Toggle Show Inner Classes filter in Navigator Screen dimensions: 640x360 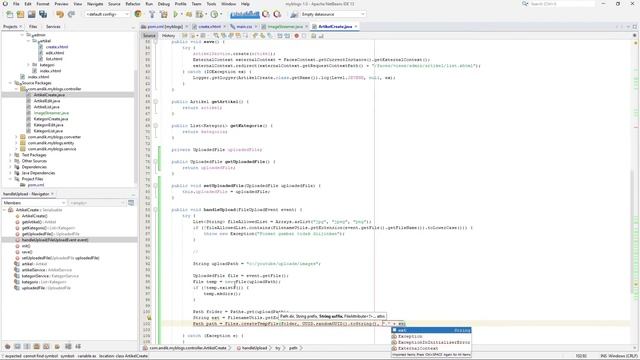tap(46, 347)
